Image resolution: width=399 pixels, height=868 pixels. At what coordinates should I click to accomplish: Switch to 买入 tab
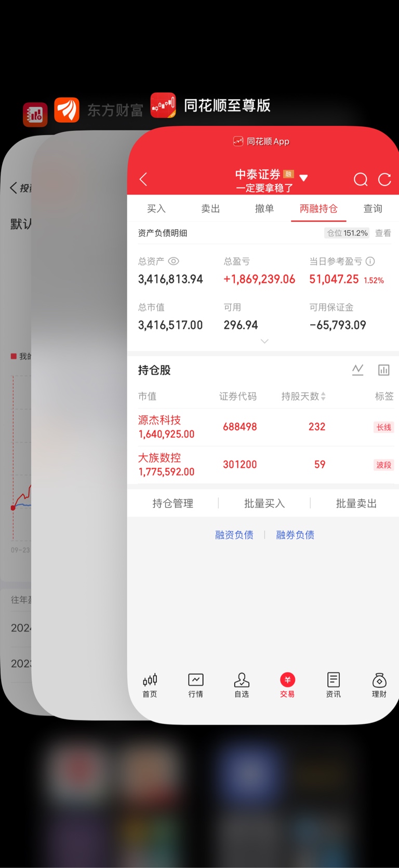156,208
